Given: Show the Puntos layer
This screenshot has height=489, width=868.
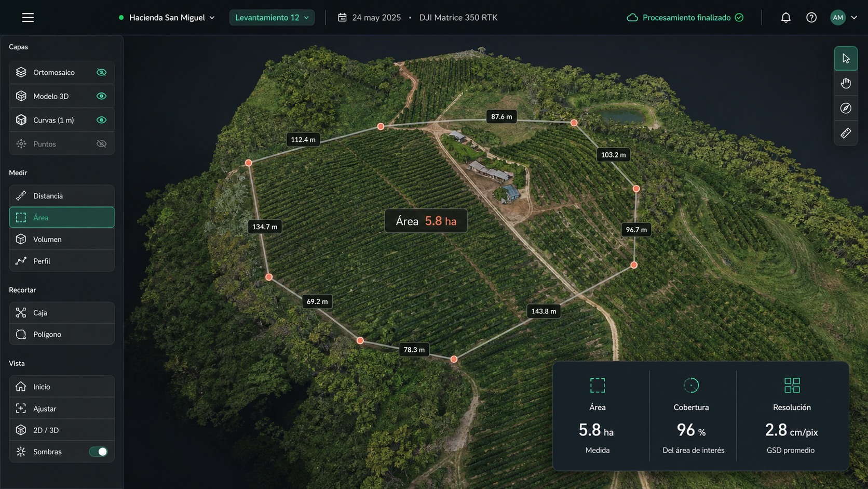Looking at the screenshot, I should pos(102,144).
